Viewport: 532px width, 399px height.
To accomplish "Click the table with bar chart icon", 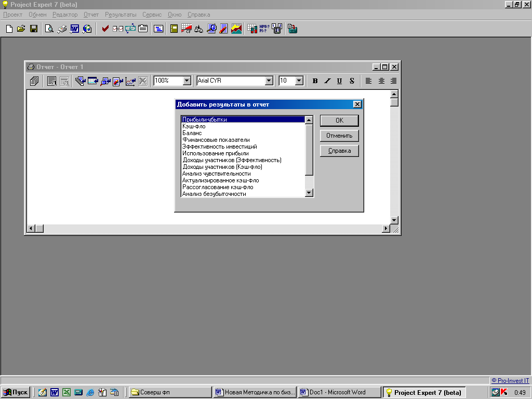I will (x=252, y=29).
